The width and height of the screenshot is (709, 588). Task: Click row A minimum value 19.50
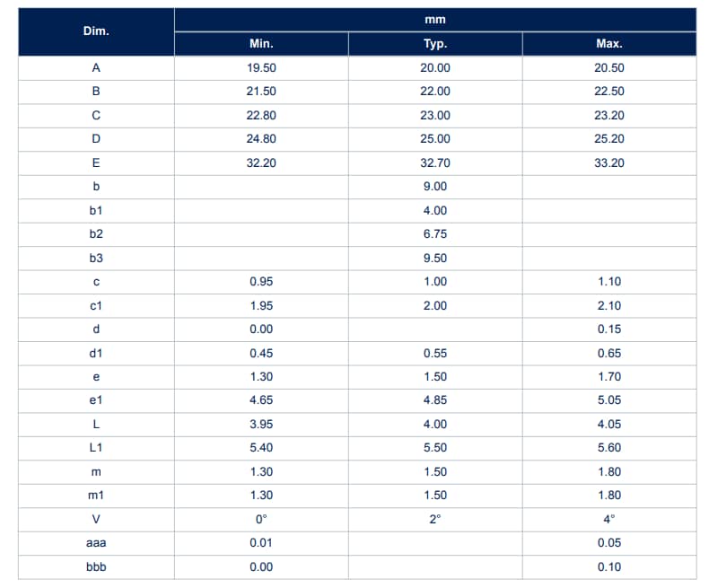[261, 68]
